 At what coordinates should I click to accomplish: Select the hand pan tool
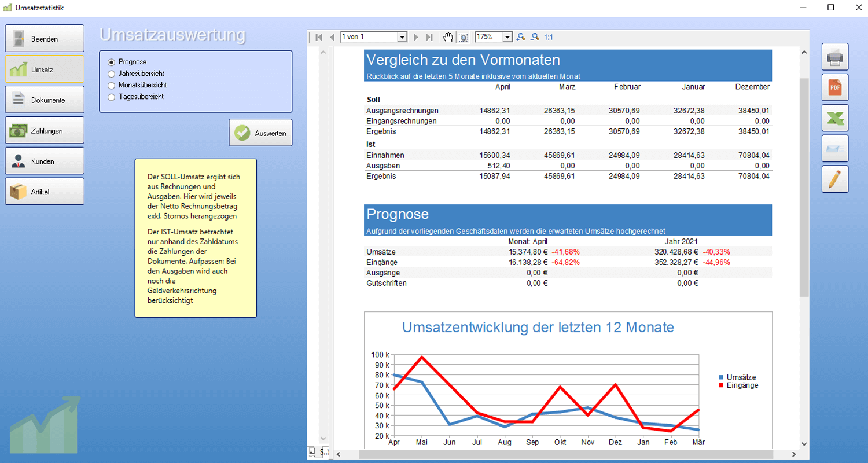(448, 37)
